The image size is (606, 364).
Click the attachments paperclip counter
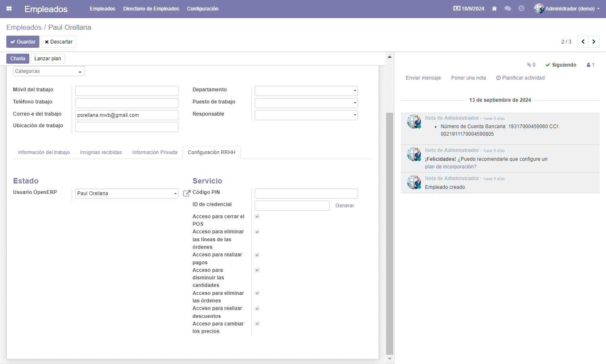(531, 65)
